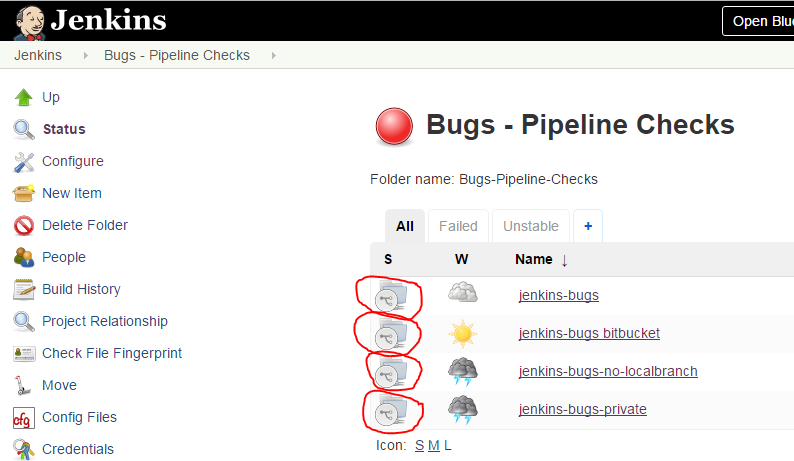Open the jenkins-bugs-no-localbranch job link
Screen dimensions: 794x461
tap(608, 371)
